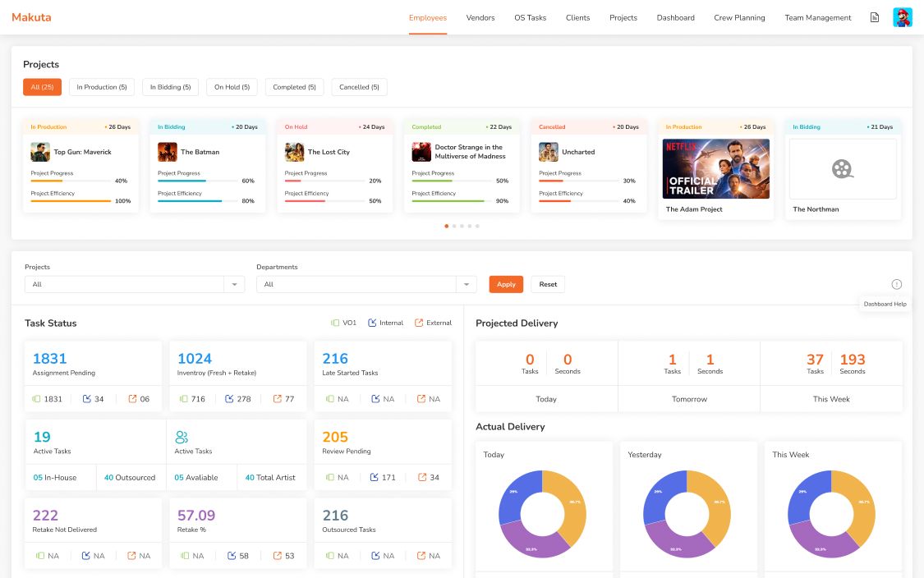Filter projects by Completed (5)
The image size is (924, 578).
tap(295, 87)
